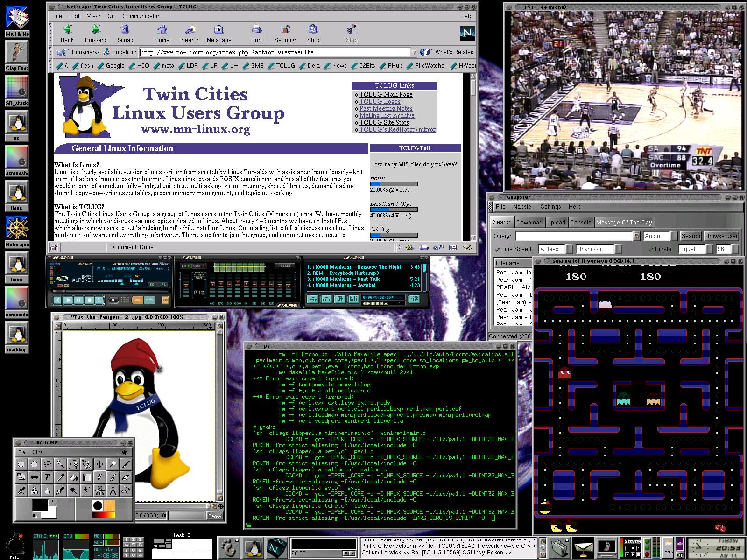Click the Gnapster Search button

(691, 236)
